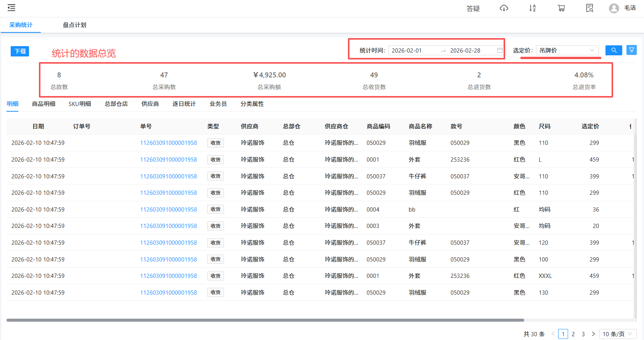The width and height of the screenshot is (644, 340).
Task: Select the 商品明细 sub-tab
Action: 44,104
